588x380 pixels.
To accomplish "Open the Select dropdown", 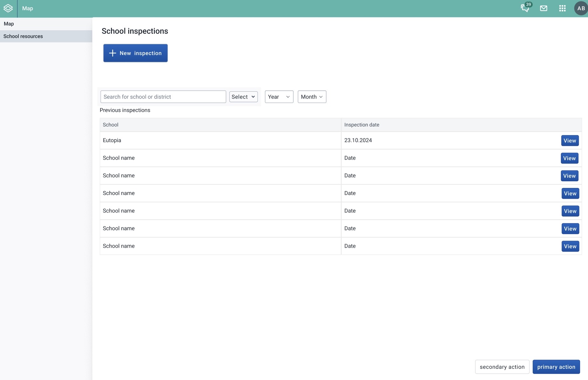I will point(243,97).
